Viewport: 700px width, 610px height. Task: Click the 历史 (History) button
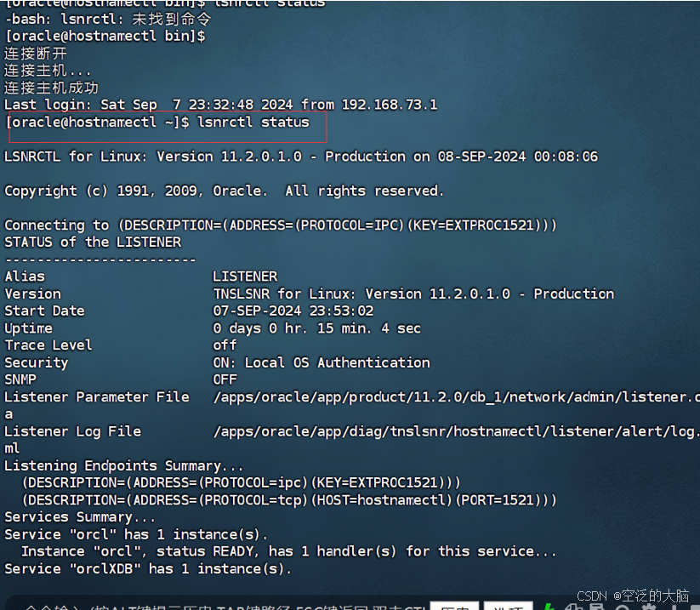click(x=454, y=605)
